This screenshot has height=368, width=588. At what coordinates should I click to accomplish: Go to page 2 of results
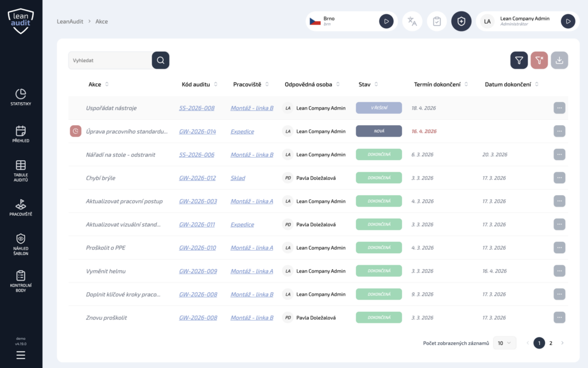coord(551,343)
